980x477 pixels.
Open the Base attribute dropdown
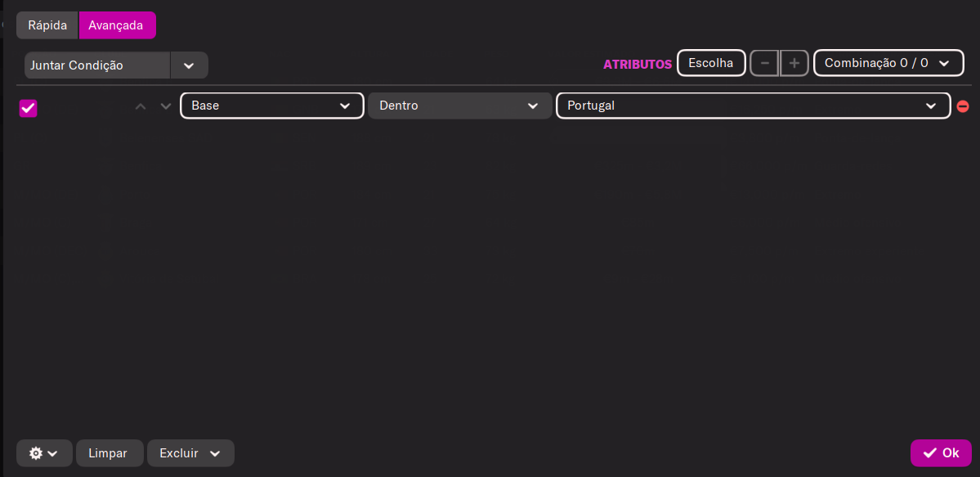point(272,106)
